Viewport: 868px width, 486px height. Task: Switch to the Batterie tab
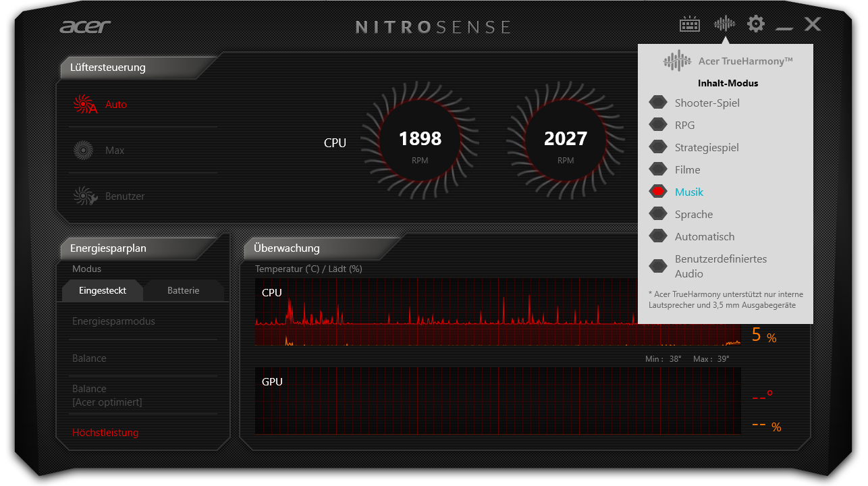point(184,290)
